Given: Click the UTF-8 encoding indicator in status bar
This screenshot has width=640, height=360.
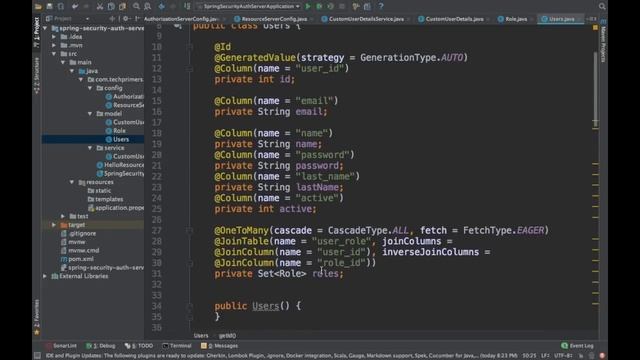Looking at the screenshot, I should point(564,356).
